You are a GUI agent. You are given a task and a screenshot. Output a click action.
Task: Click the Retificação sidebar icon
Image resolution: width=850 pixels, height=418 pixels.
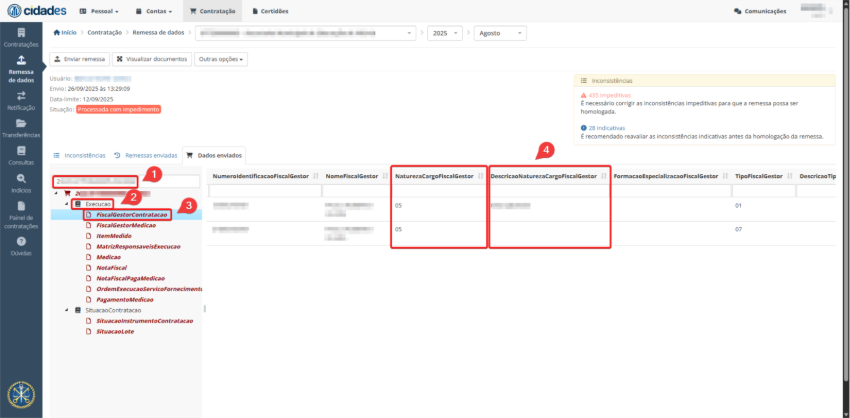coord(20,99)
